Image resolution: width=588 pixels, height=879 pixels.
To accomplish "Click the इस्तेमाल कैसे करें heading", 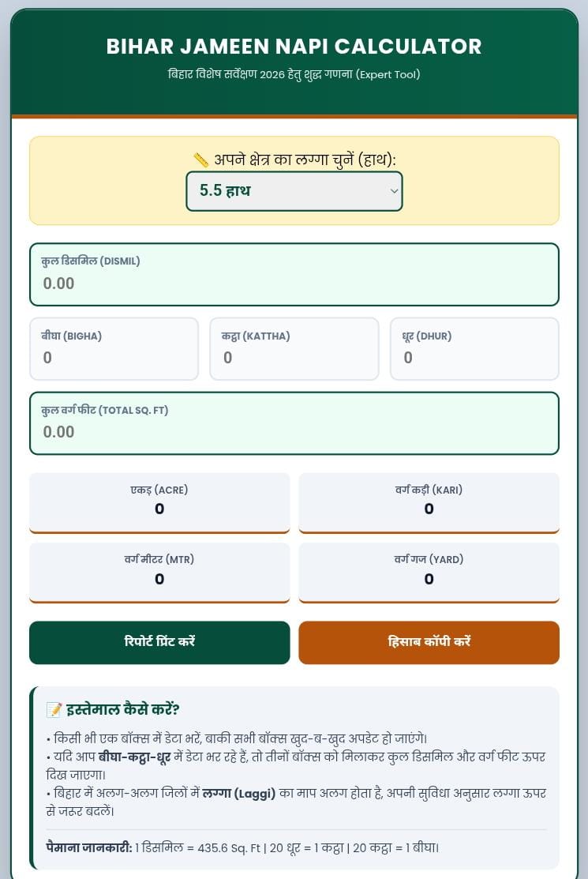I will 122,709.
